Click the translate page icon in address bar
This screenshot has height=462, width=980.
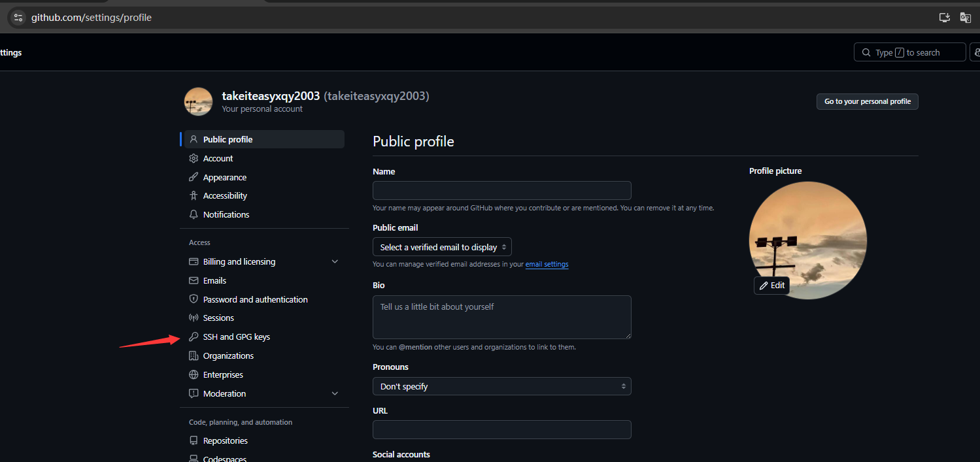[965, 18]
